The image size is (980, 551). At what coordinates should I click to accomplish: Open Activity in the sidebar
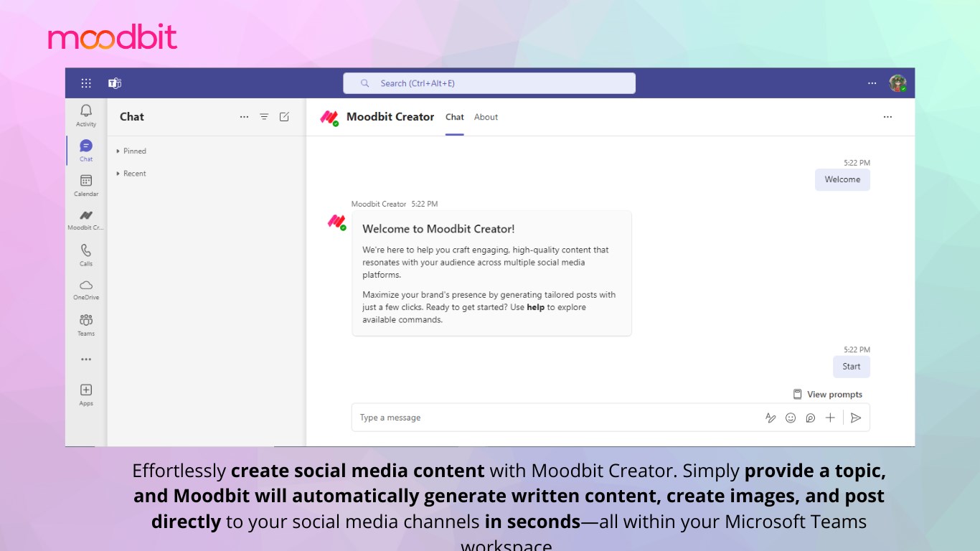[x=86, y=116]
